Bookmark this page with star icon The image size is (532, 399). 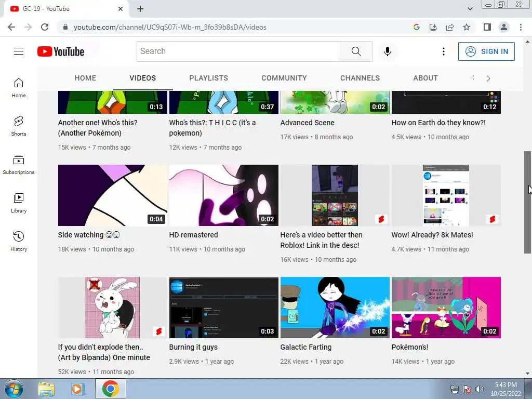point(467,27)
